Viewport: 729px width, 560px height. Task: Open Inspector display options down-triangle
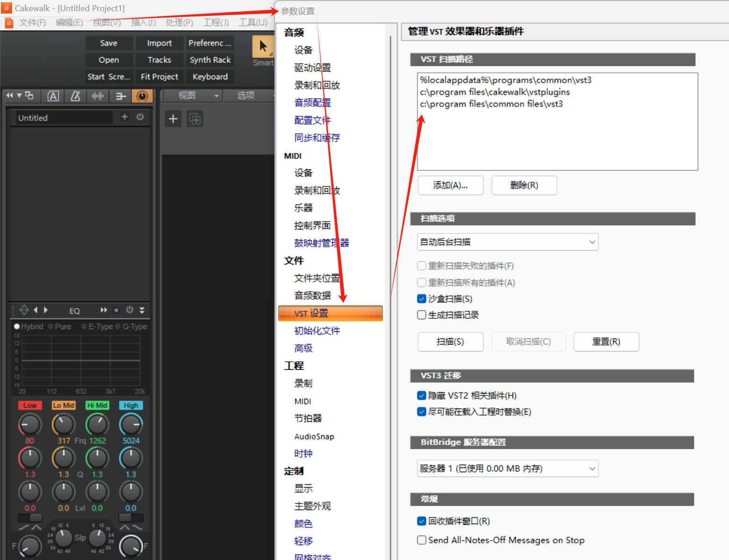click(x=19, y=96)
